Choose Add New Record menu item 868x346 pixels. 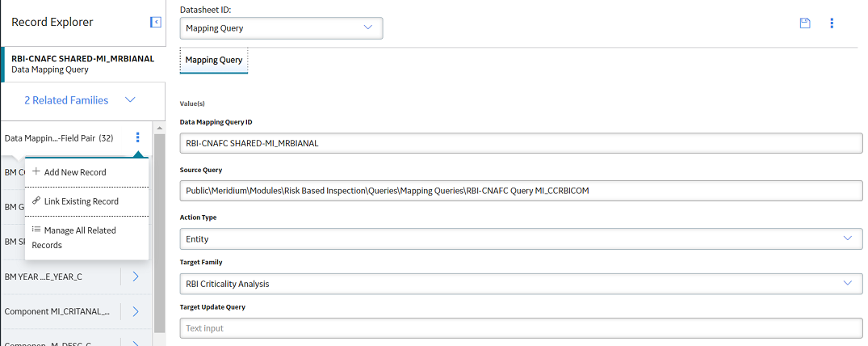tap(87, 172)
